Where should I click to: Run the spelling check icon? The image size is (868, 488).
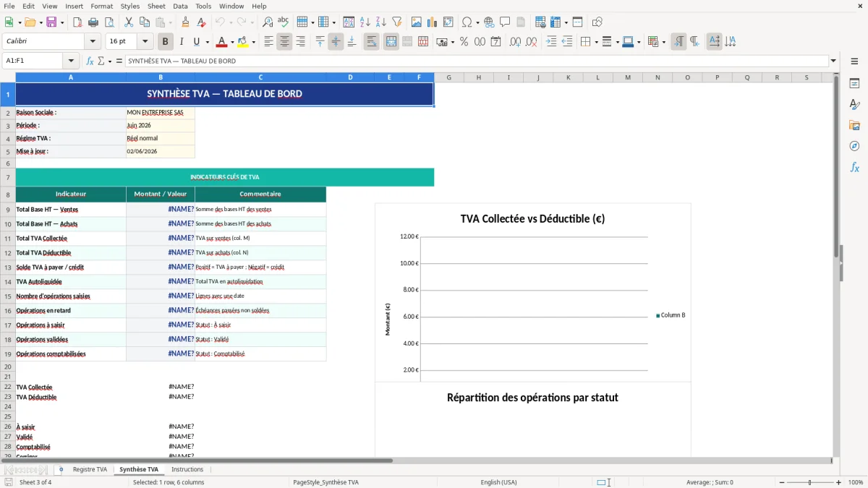284,22
